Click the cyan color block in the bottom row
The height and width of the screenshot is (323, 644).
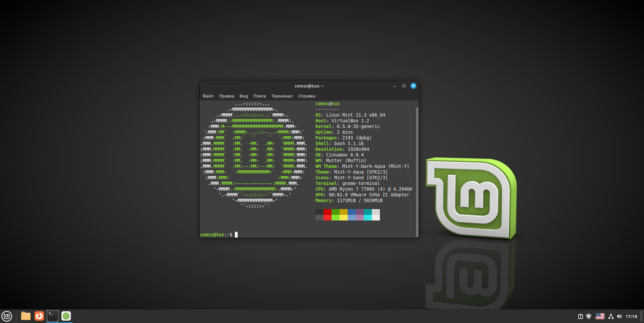tap(368, 217)
